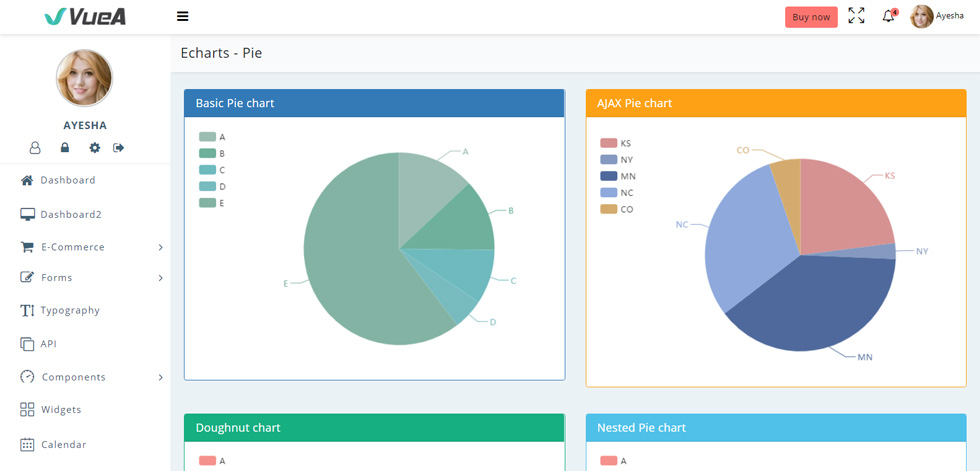Click the CO color swatch in the AJAX legend

(609, 209)
